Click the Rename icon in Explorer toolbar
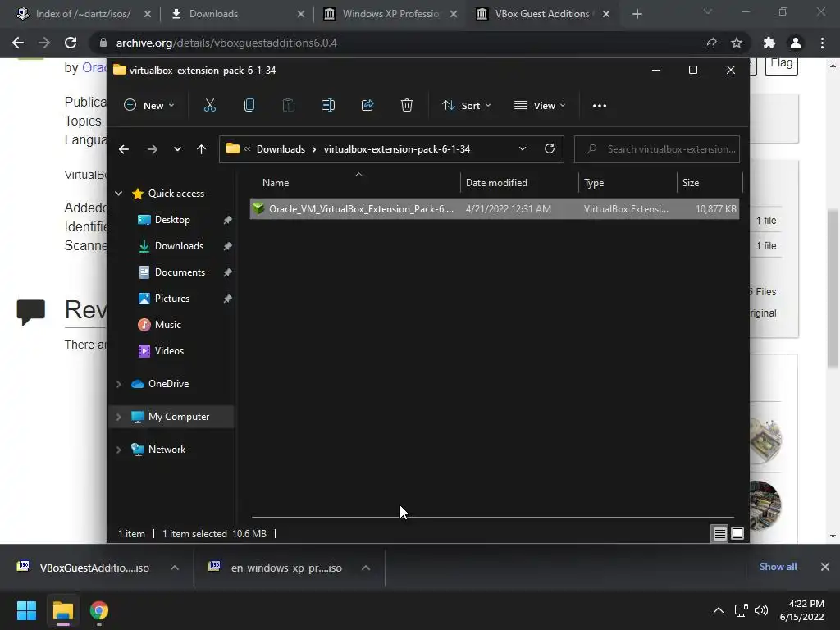The width and height of the screenshot is (840, 630). tap(328, 106)
